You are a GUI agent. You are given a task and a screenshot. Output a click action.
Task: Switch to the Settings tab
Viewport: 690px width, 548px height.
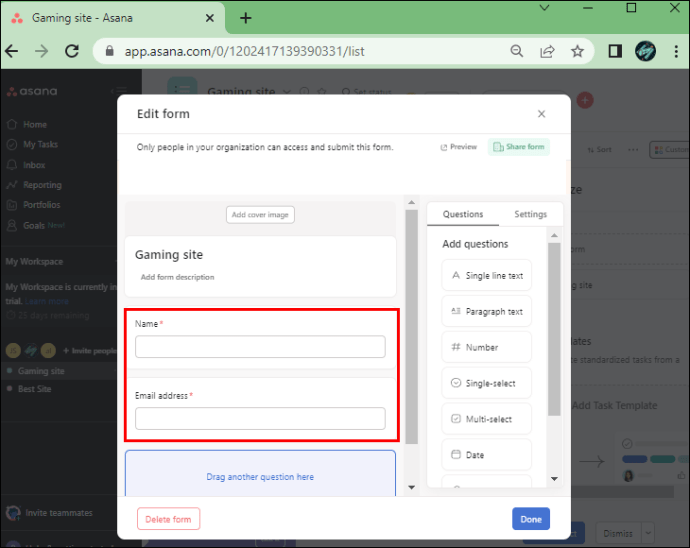coord(530,214)
